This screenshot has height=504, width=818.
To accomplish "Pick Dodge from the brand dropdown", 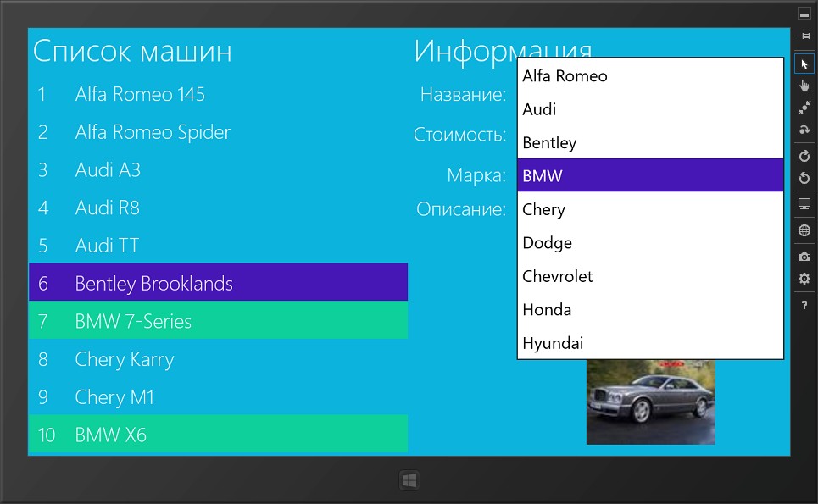I will [650, 242].
